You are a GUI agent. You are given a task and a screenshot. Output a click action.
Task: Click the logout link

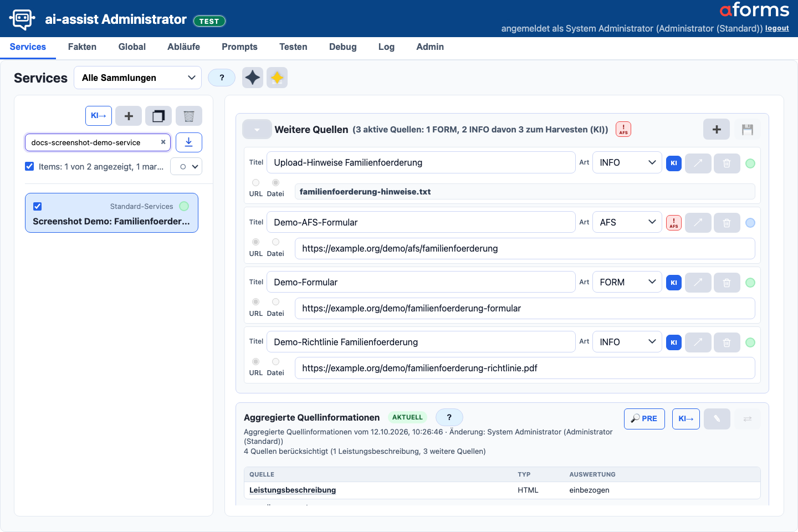click(777, 28)
